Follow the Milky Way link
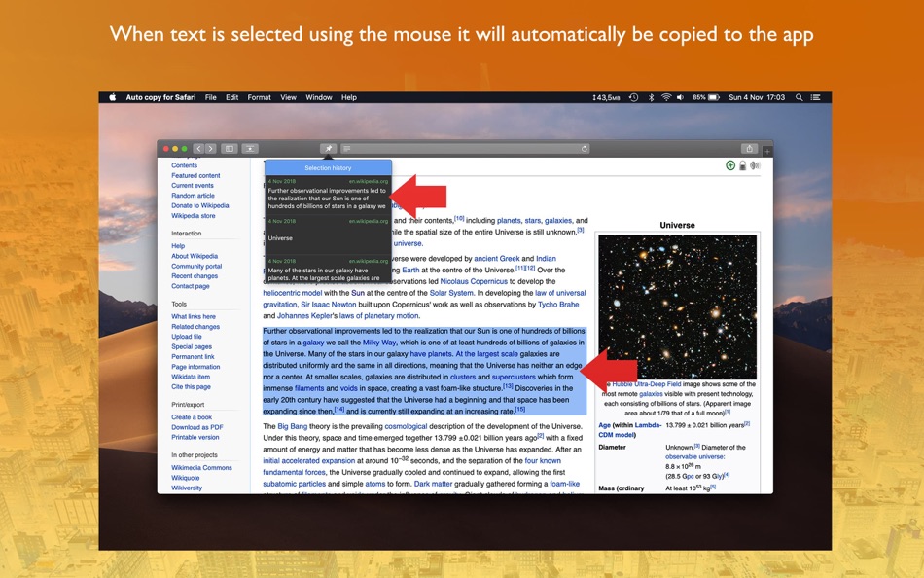The width and height of the screenshot is (924, 578). coord(379,343)
